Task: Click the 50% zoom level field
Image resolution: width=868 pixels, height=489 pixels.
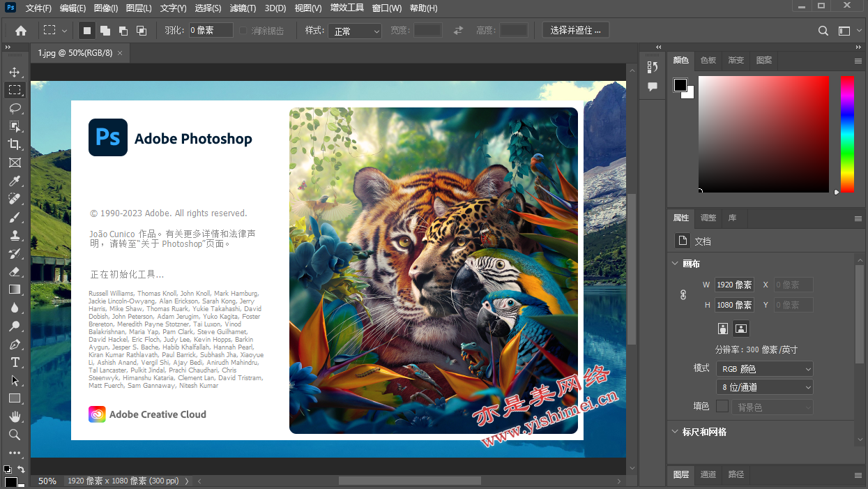Action: click(x=47, y=481)
